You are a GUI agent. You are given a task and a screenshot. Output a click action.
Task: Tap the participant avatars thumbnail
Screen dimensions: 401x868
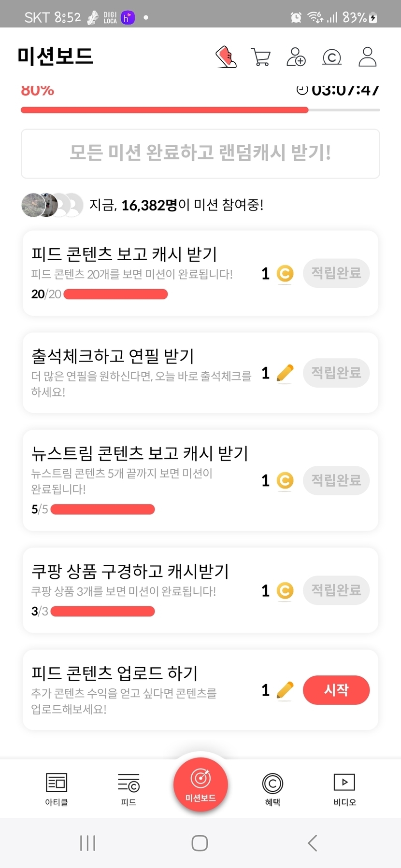pos(52,205)
